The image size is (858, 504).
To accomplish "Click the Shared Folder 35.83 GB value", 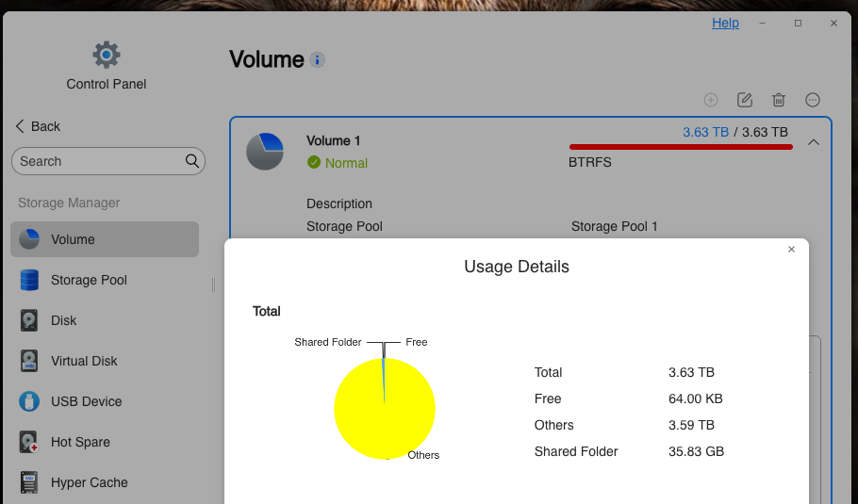I will [x=696, y=451].
